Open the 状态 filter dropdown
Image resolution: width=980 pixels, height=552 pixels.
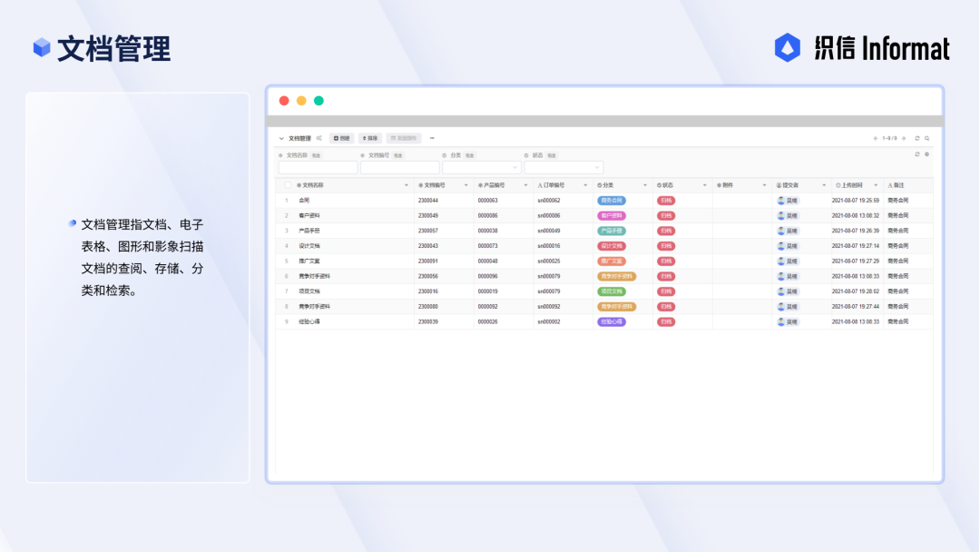tap(563, 168)
